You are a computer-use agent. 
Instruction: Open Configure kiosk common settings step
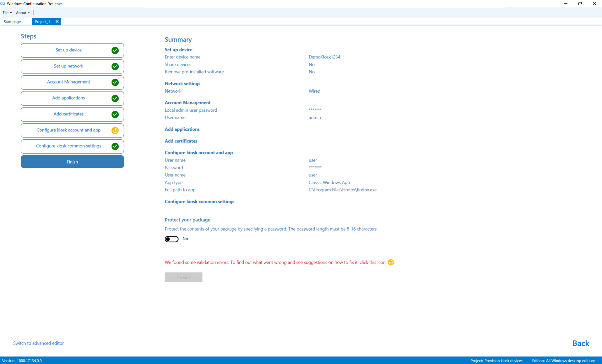72,146
